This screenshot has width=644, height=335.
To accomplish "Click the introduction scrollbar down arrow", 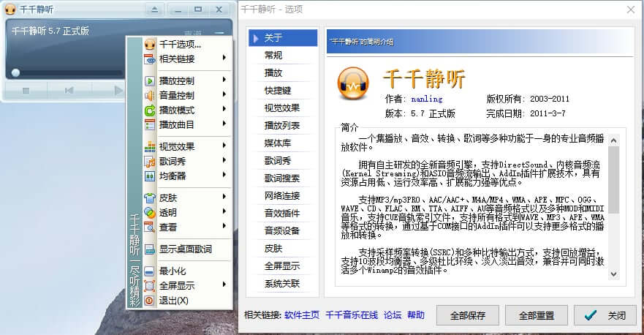I will 613,274.
